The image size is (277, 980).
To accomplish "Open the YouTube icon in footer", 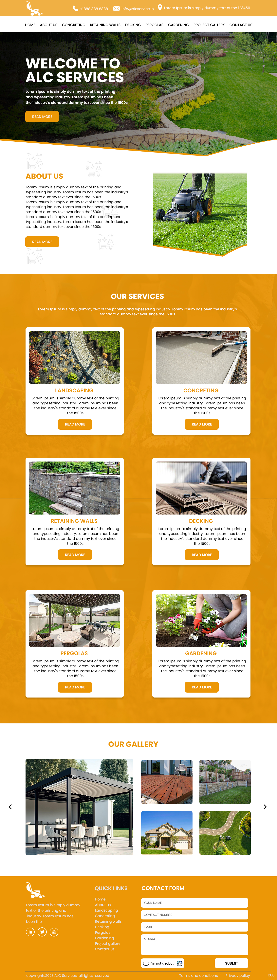I will click(54, 932).
